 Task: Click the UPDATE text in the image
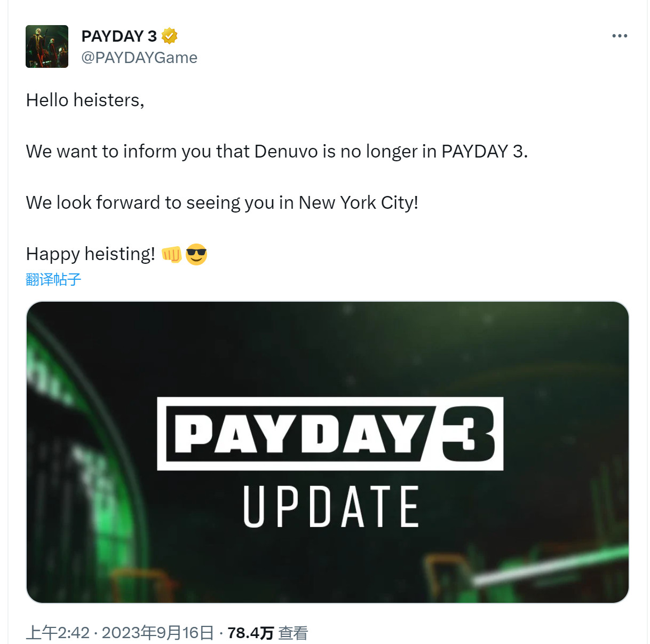[x=331, y=507]
